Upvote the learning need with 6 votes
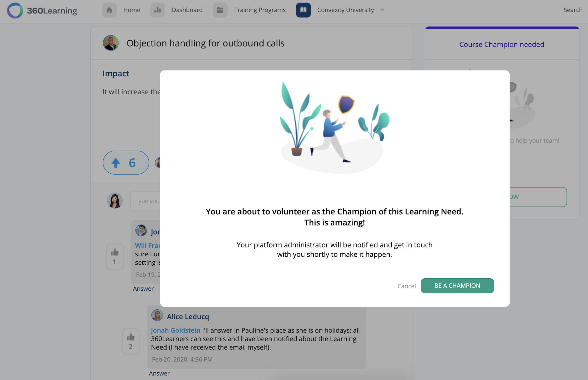The image size is (588, 380). (x=126, y=163)
